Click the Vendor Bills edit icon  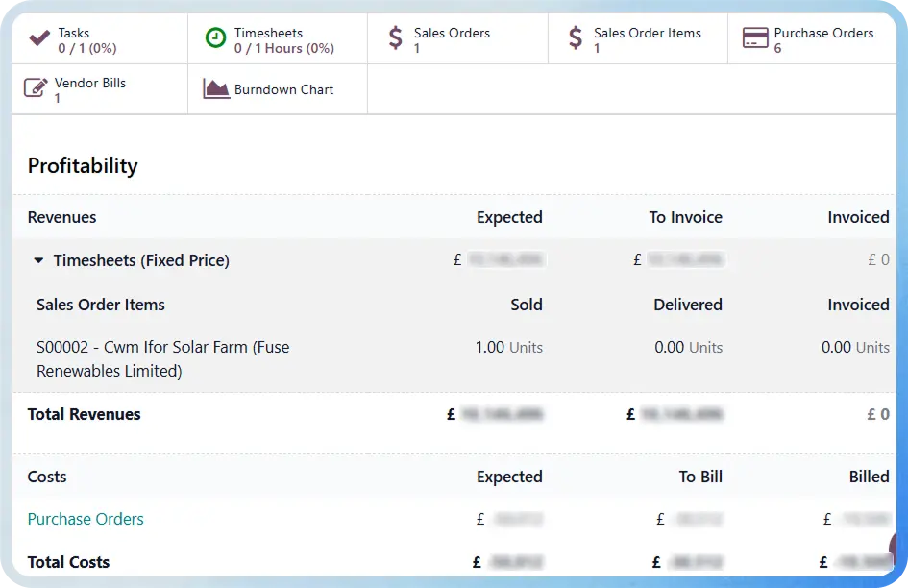36,88
